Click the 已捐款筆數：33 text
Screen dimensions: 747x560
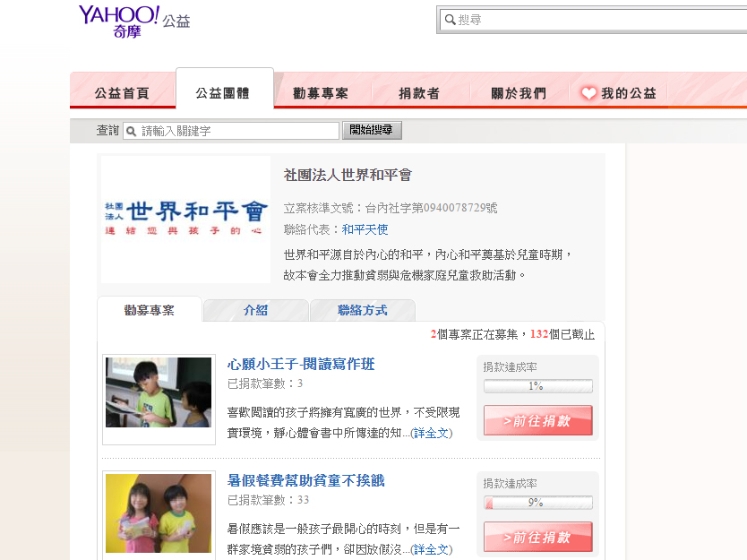tap(268, 500)
